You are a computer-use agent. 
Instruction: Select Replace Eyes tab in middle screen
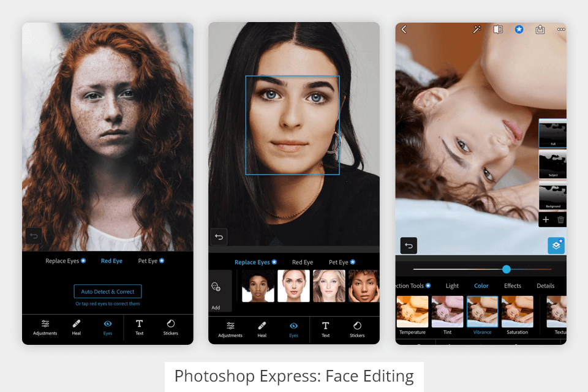tap(256, 262)
